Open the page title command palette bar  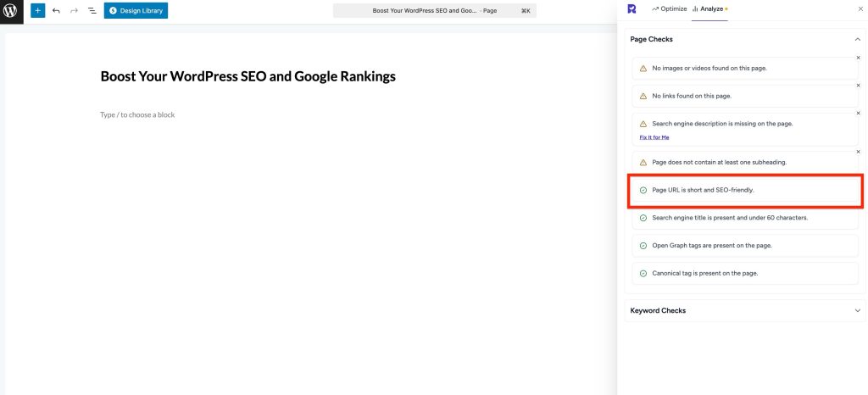coord(434,11)
